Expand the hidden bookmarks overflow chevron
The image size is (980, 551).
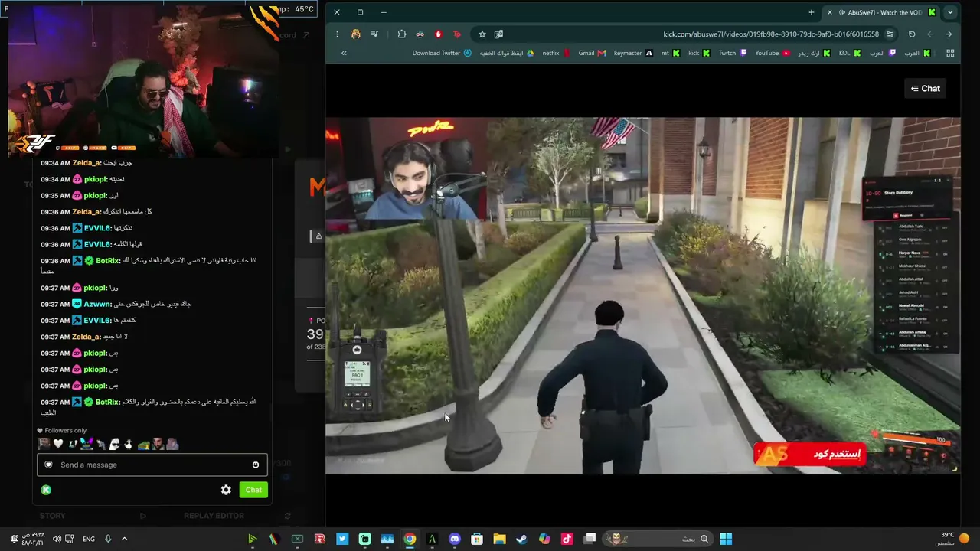[344, 53]
